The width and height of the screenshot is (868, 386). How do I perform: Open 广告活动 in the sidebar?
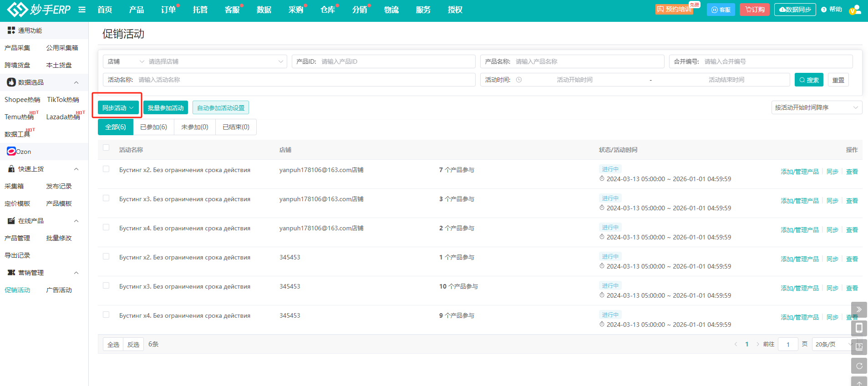[59, 290]
